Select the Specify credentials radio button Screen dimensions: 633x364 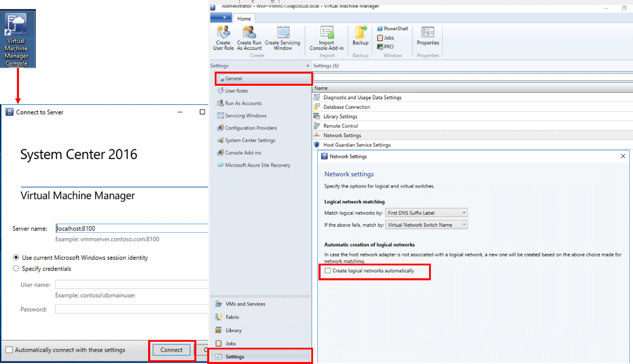(x=16, y=269)
